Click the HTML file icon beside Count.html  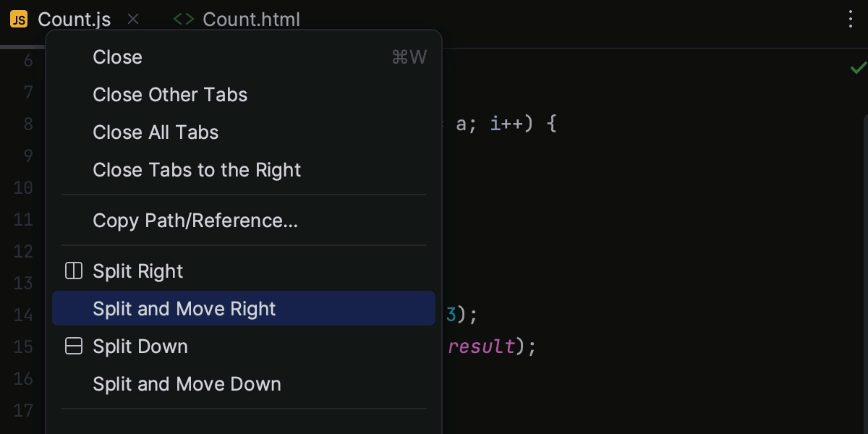184,20
